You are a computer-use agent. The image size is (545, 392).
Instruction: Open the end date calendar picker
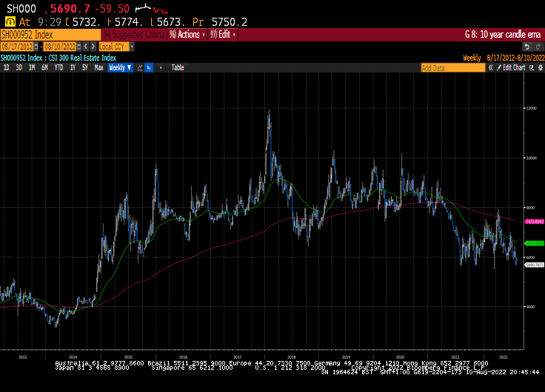pos(79,47)
